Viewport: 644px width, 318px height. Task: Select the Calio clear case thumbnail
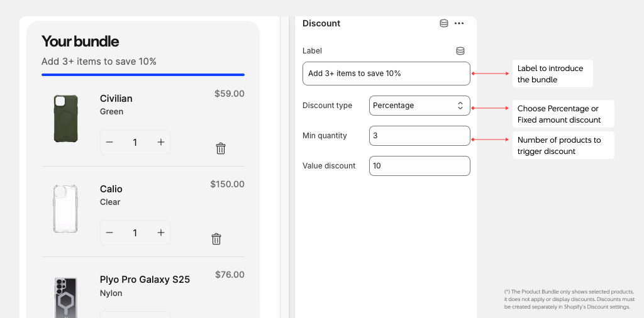coord(65,209)
